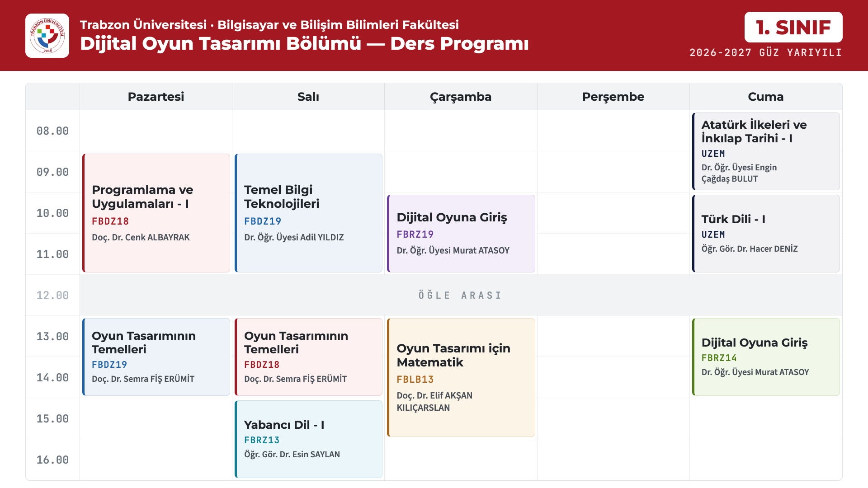Click the Trabzon Üniversitesi logo
This screenshot has width=868, height=488.
(x=47, y=36)
